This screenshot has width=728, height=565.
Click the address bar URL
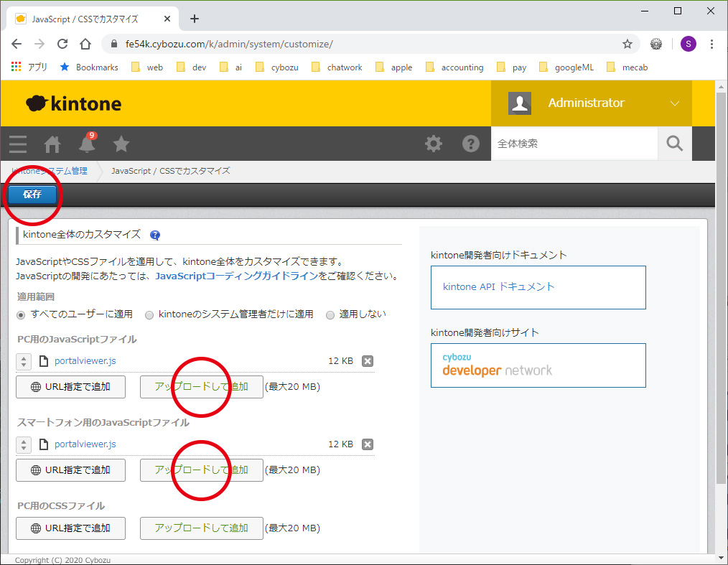[229, 44]
